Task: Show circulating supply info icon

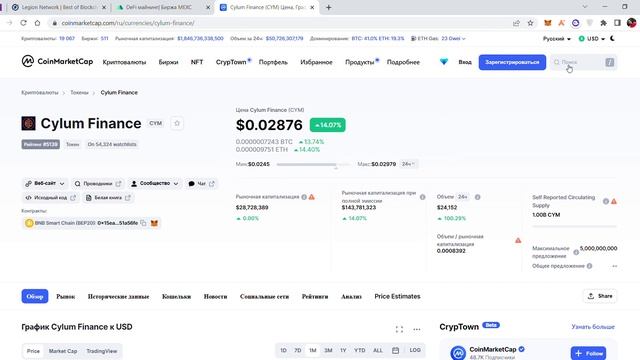Action: [x=606, y=201]
